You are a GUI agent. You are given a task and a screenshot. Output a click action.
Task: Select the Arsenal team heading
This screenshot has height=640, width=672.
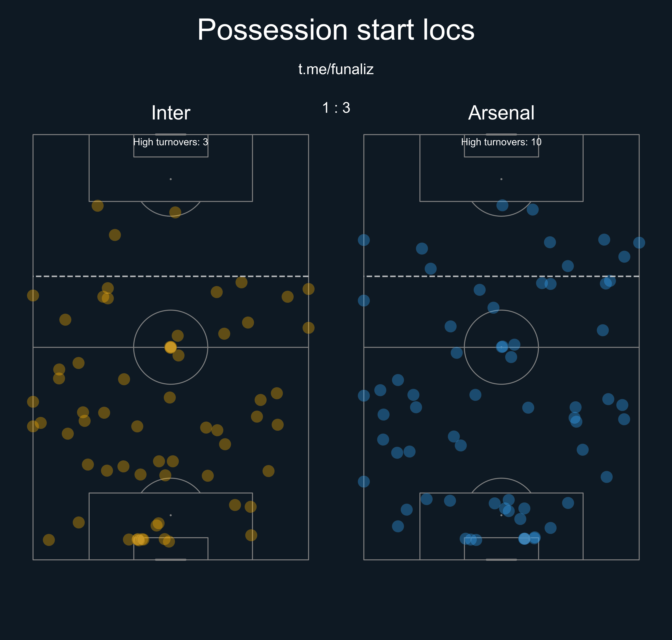tap(501, 113)
